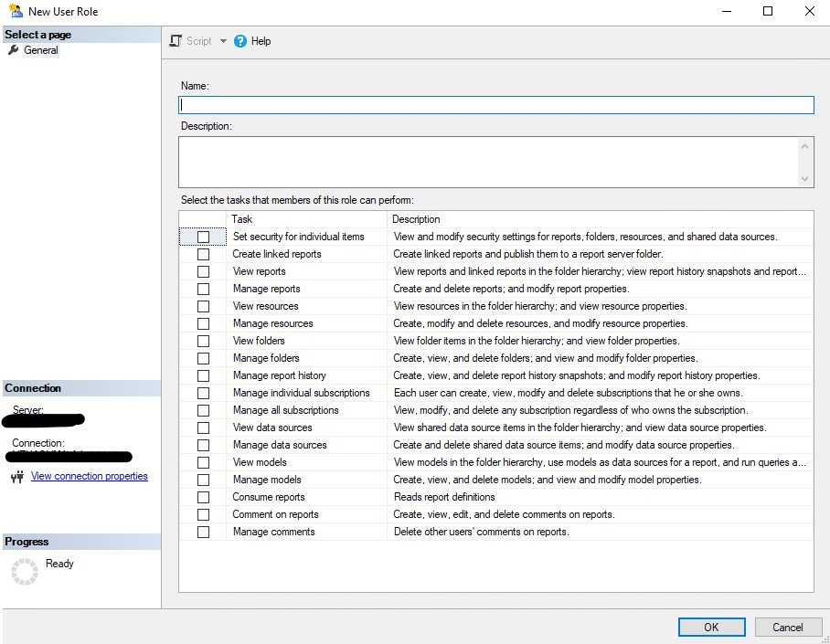This screenshot has height=644, width=830.
Task: Click the Description column header
Action: 601,219
